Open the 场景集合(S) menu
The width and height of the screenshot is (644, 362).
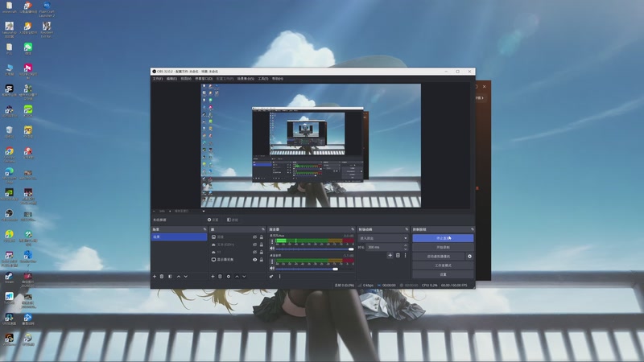click(246, 78)
